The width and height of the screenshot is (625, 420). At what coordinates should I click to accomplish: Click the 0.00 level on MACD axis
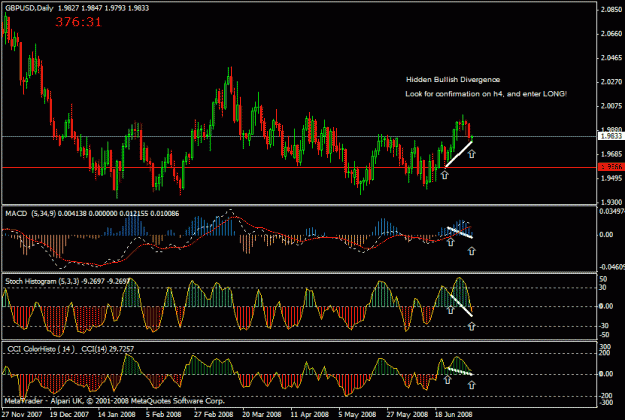[x=606, y=235]
